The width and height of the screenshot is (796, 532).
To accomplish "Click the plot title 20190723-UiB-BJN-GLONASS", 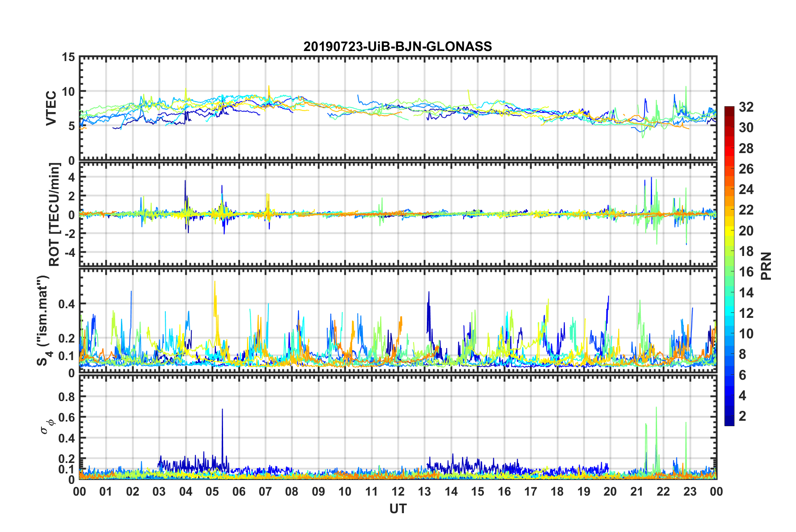I will (398, 46).
